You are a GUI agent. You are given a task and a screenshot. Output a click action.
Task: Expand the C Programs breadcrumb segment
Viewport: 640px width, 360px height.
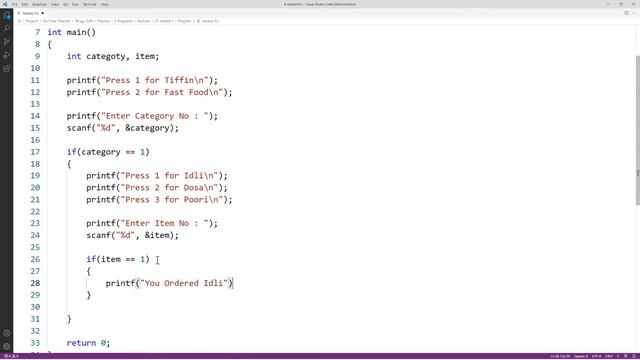point(123,21)
